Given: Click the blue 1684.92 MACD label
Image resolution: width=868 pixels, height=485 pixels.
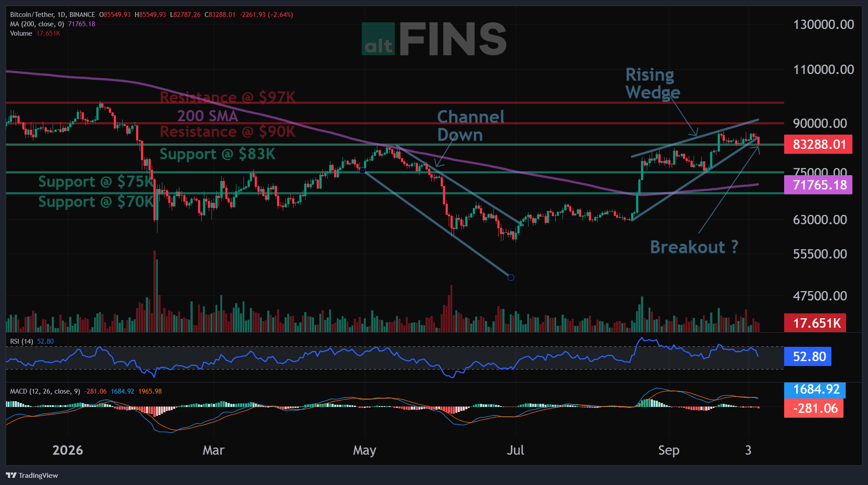Looking at the screenshot, I should click(x=815, y=390).
